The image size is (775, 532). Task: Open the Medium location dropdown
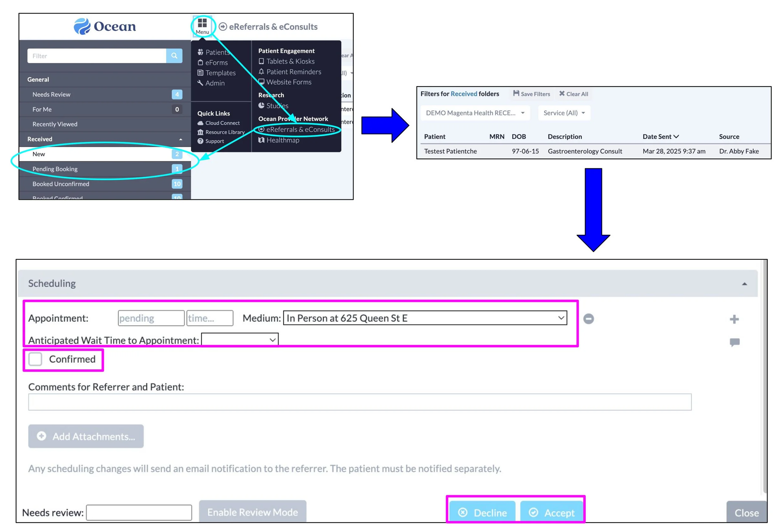point(425,318)
